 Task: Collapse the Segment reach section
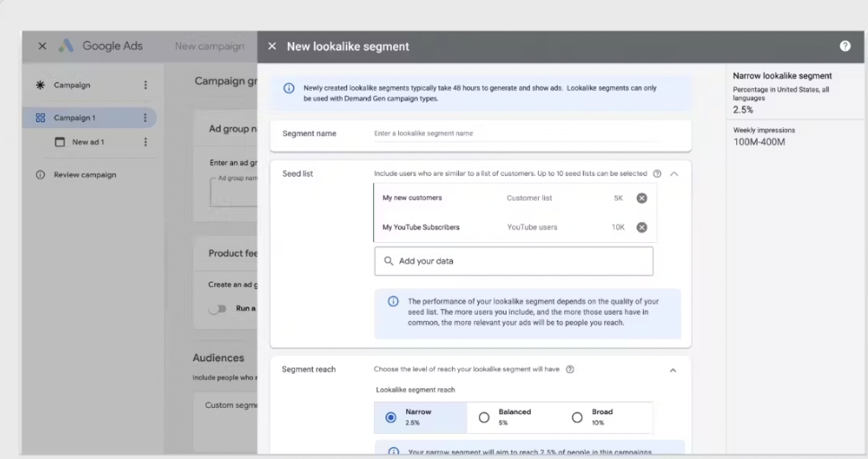[x=673, y=370]
